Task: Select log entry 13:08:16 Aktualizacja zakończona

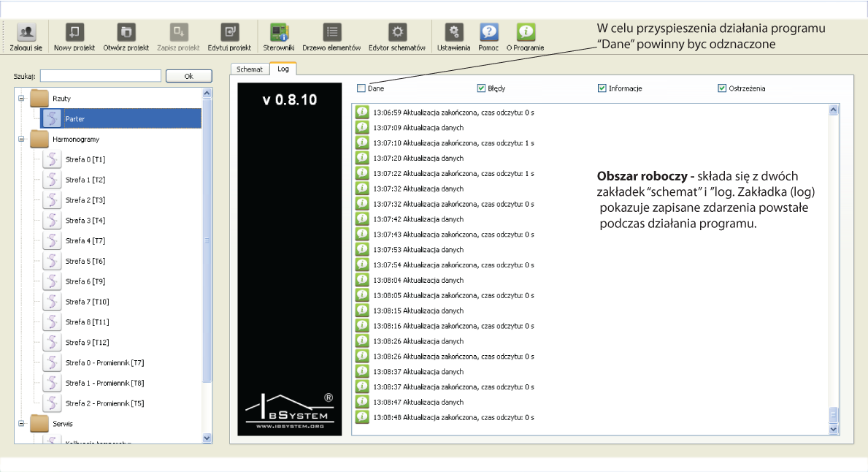Action: coord(453,326)
